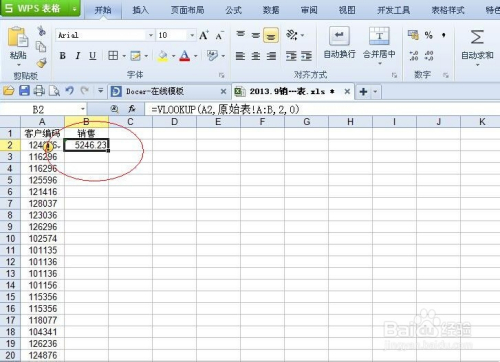Click the Undo arrow icon

pyautogui.click(x=69, y=90)
